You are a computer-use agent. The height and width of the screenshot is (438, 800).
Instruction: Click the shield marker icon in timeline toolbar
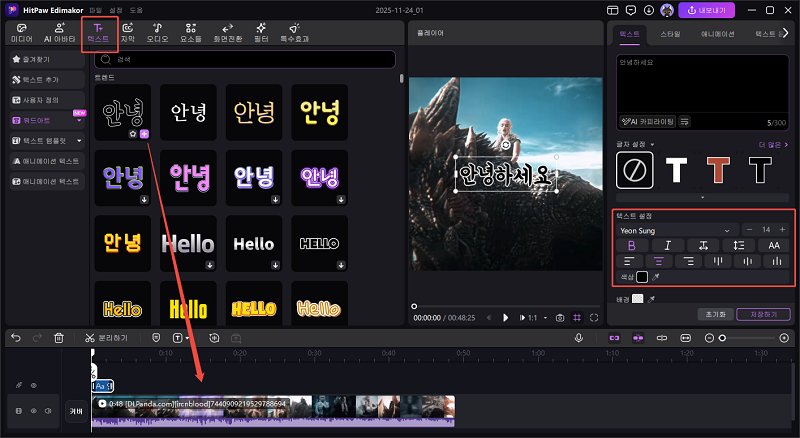pyautogui.click(x=156, y=338)
